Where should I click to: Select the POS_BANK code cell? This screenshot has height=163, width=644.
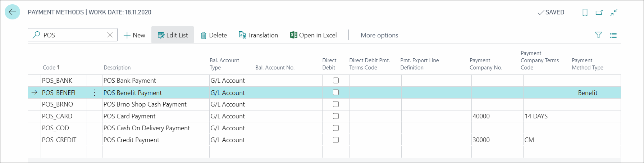click(x=64, y=81)
